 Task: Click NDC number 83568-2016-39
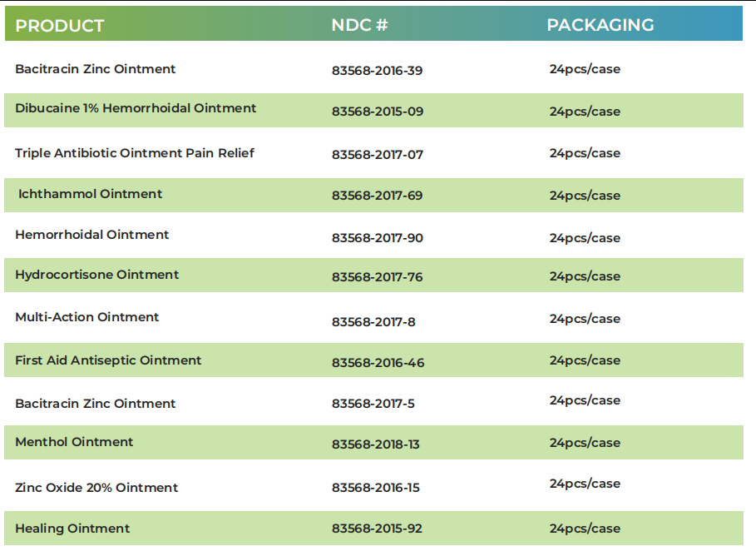377,71
